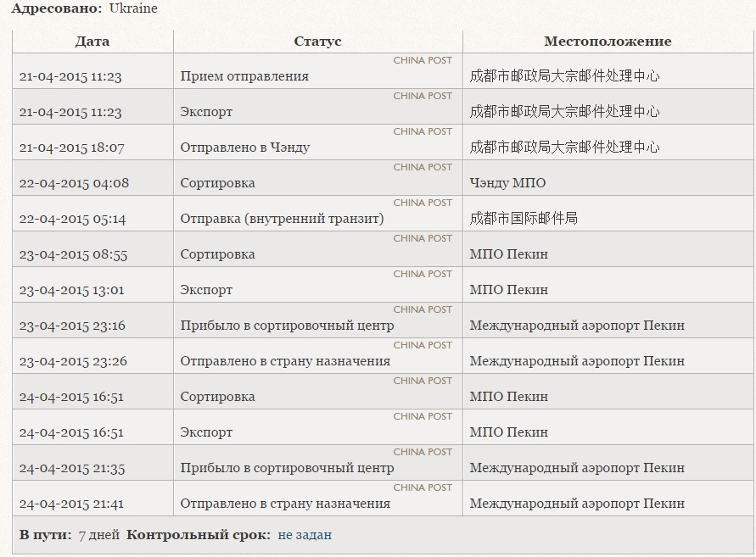Select the "Ukraine" destination text
Screen dimensions: 756x557
(x=133, y=8)
